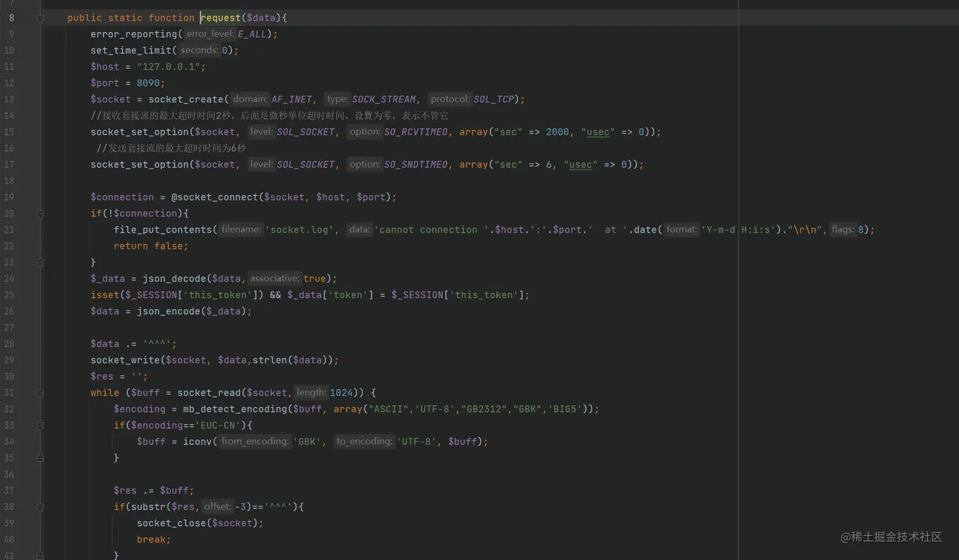
Task: Click the function name 'request' on line 8
Action: click(221, 18)
